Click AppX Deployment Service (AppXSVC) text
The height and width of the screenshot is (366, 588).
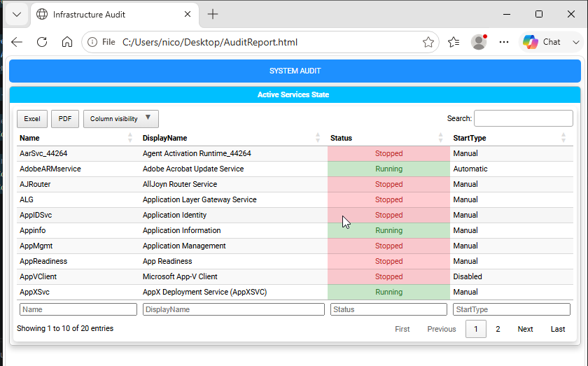pos(204,292)
